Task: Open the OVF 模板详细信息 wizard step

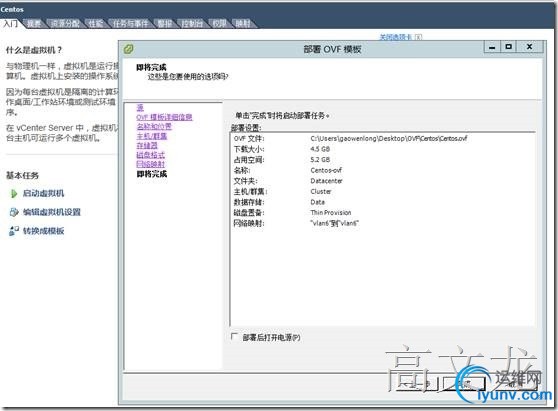Action: pos(164,117)
